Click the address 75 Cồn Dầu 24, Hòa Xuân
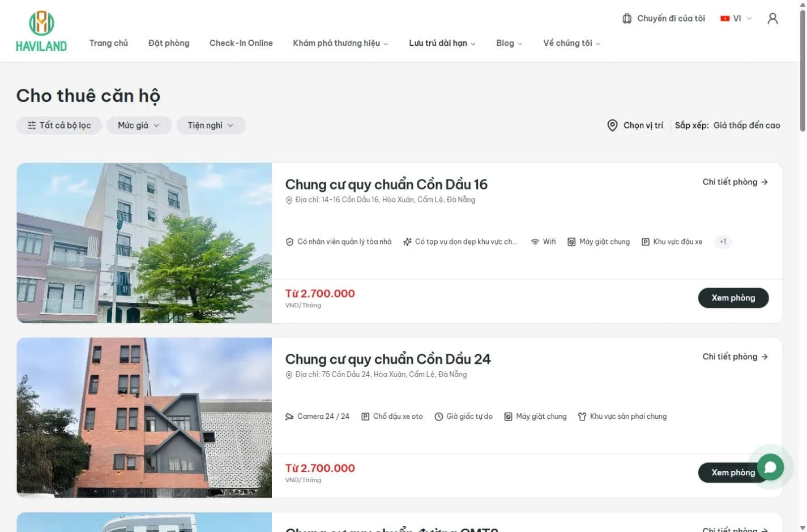This screenshot has height=532, width=807. pos(381,375)
